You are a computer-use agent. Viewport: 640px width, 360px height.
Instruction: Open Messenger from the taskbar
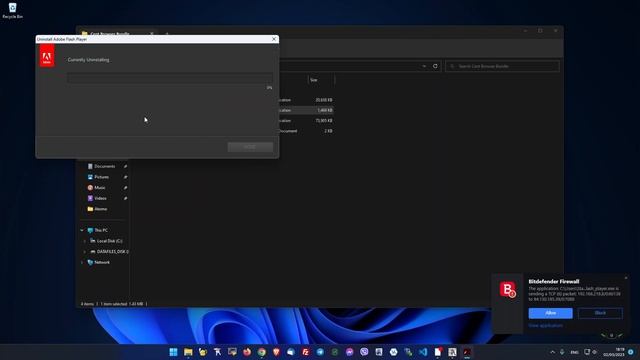coord(350,352)
